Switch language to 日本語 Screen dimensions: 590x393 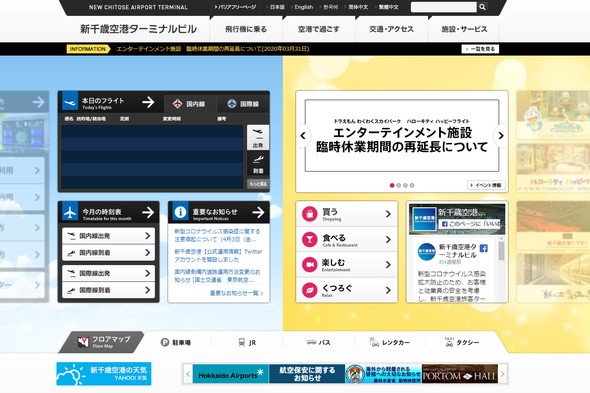(x=277, y=7)
